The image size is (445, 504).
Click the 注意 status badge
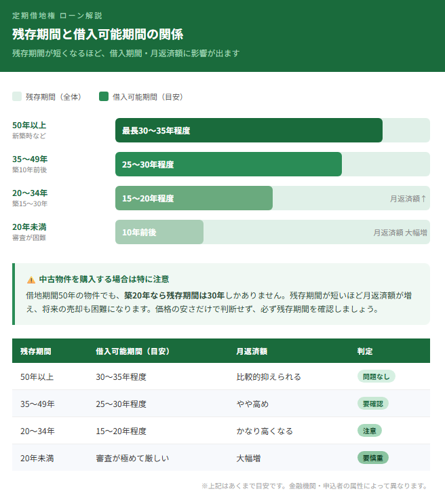click(370, 431)
